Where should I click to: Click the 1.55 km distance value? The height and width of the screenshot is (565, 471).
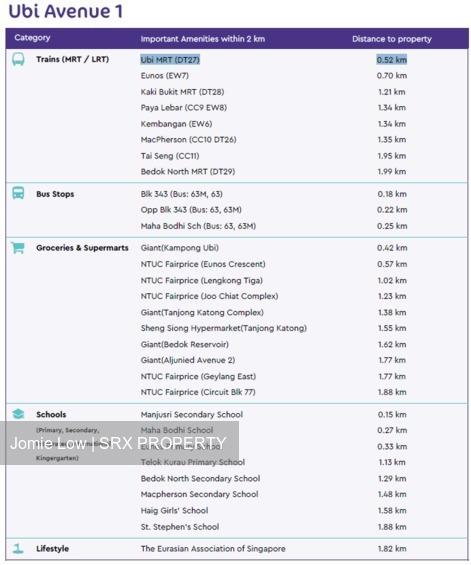point(392,328)
